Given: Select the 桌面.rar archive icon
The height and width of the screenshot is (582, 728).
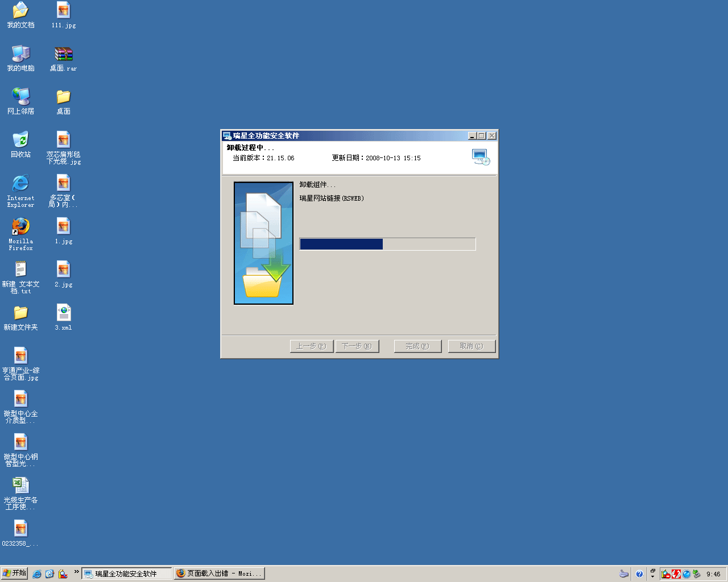Looking at the screenshot, I should (64, 58).
